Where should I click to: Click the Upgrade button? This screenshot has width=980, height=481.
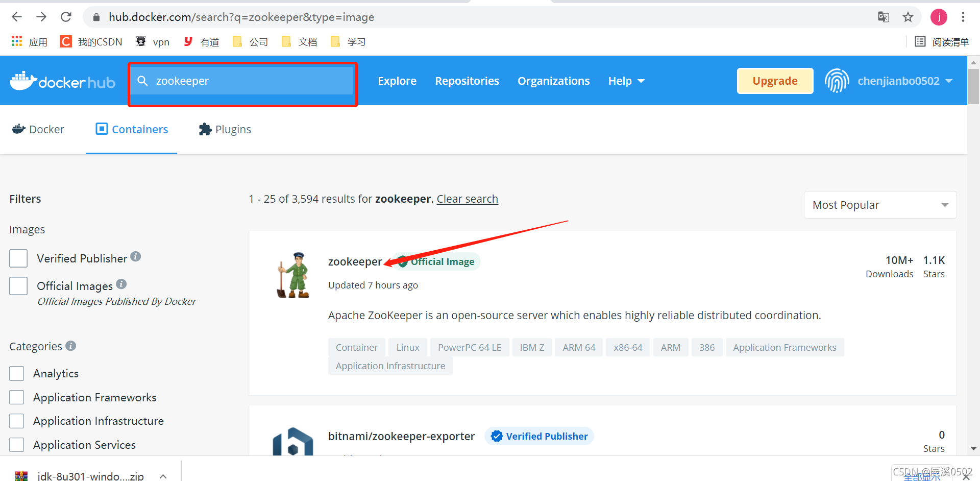tap(775, 81)
